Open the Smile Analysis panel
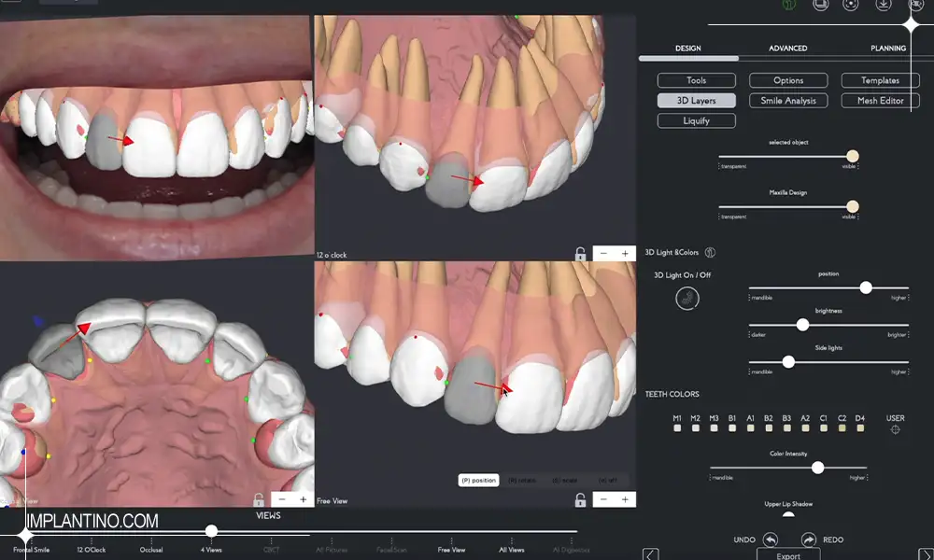Viewport: 934px width, 560px height. click(787, 101)
